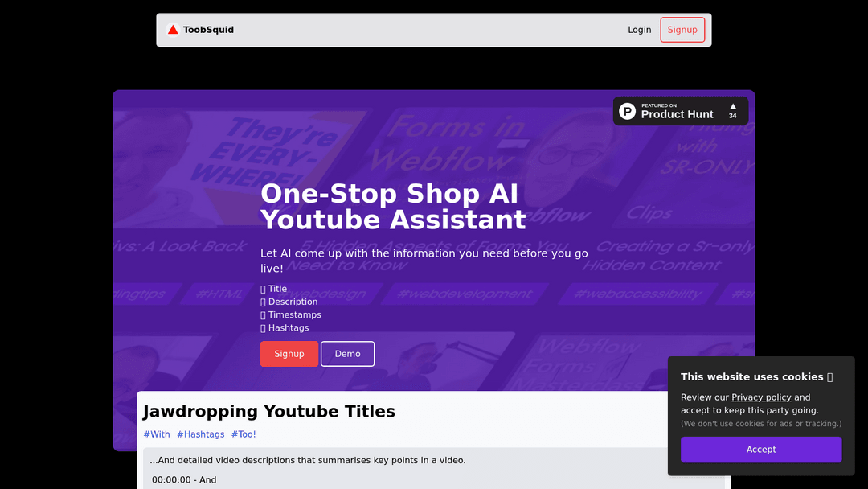The width and height of the screenshot is (868, 489).
Task: Click the This website uses cookies heading
Action: pyautogui.click(x=757, y=376)
